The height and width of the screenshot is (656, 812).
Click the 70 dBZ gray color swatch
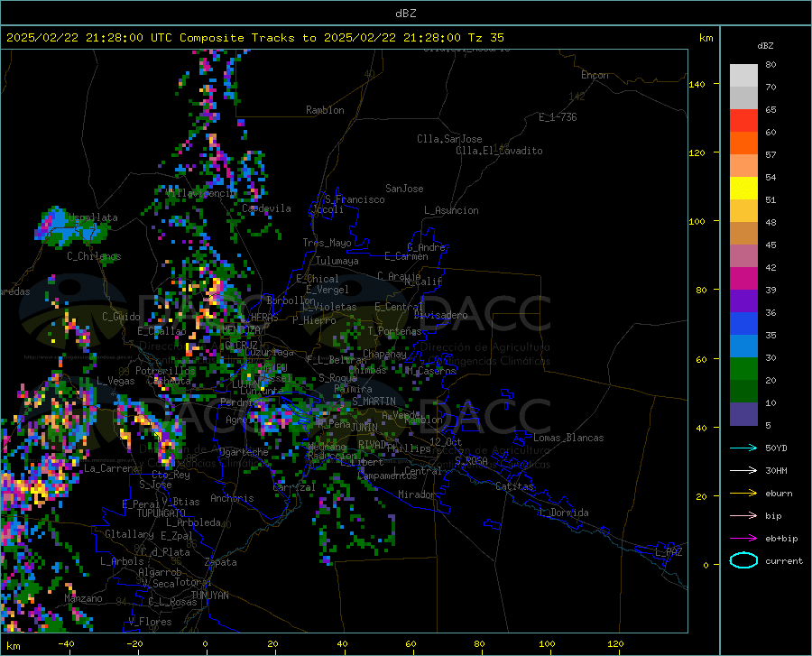point(743,97)
